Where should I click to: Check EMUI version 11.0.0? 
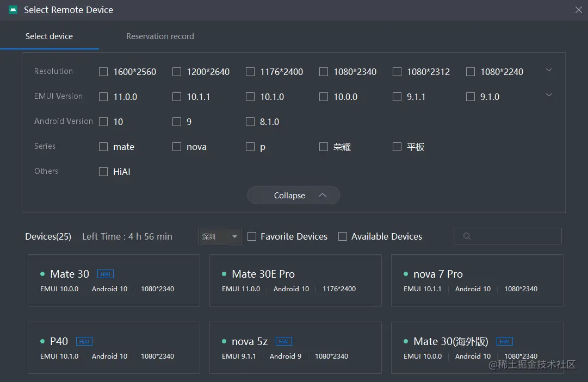pos(103,97)
